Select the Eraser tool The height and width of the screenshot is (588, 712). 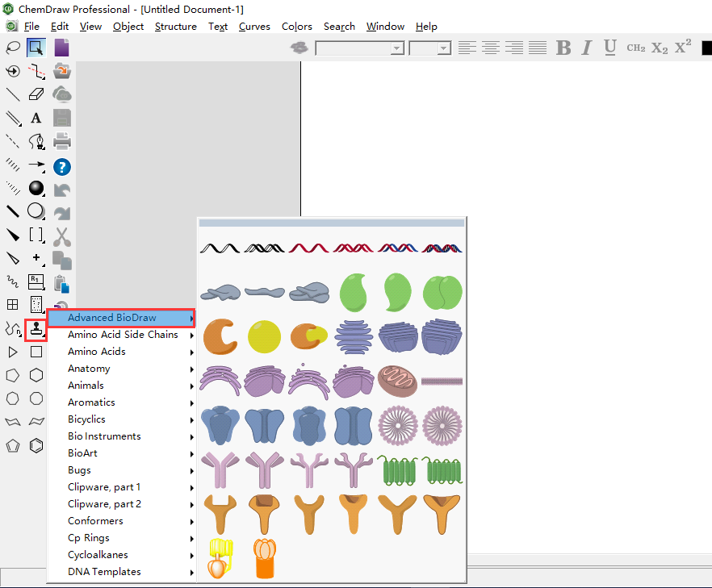(x=36, y=94)
